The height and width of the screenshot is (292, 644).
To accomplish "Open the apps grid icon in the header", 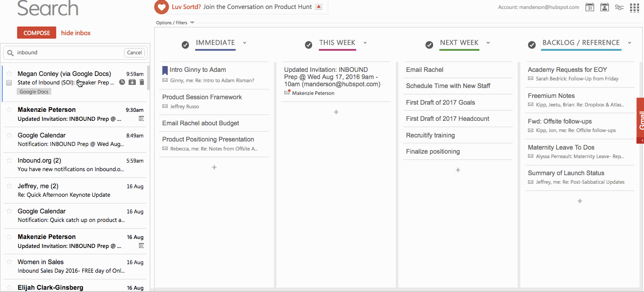I will tap(634, 7).
